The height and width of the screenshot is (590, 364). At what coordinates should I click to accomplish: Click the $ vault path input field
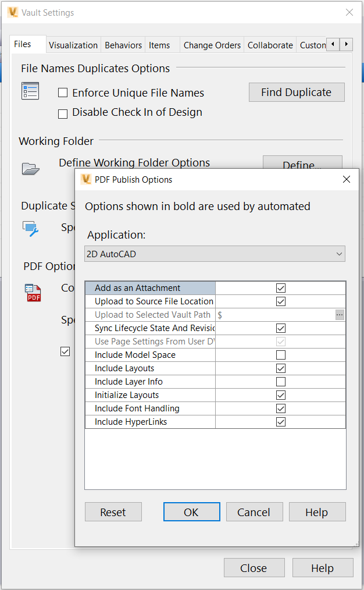tap(273, 315)
